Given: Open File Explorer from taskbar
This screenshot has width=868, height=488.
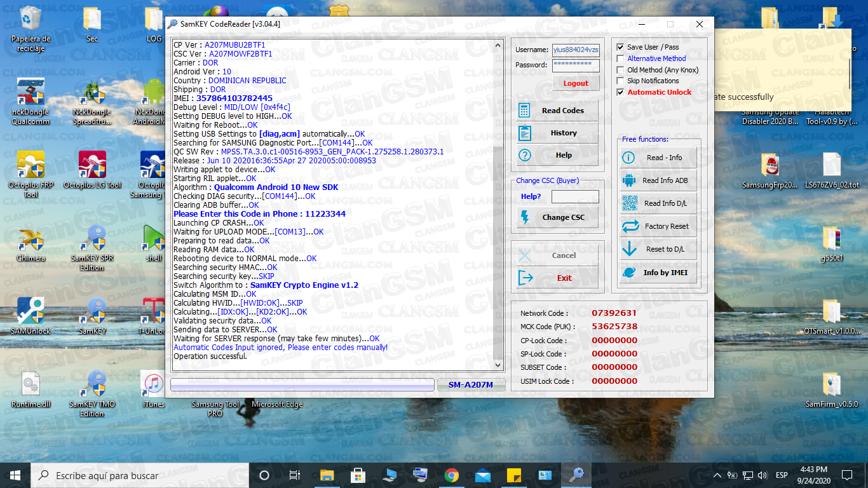Looking at the screenshot, I should pyautogui.click(x=327, y=475).
